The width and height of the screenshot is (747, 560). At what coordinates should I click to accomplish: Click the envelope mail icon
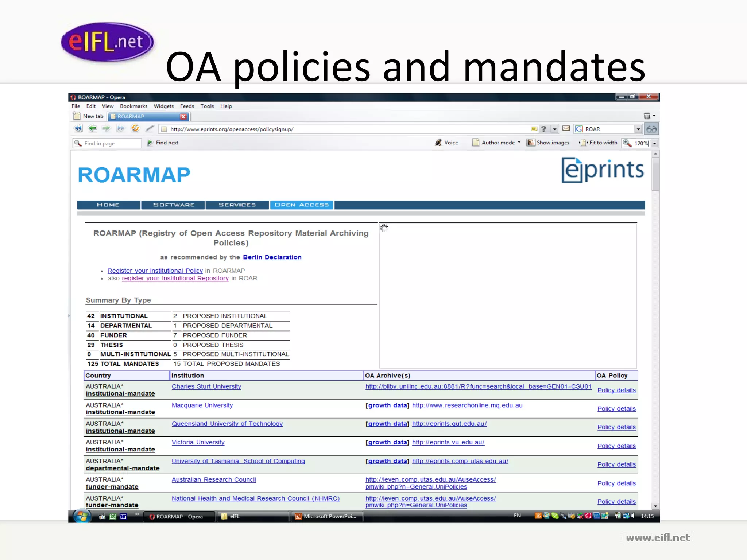(566, 128)
